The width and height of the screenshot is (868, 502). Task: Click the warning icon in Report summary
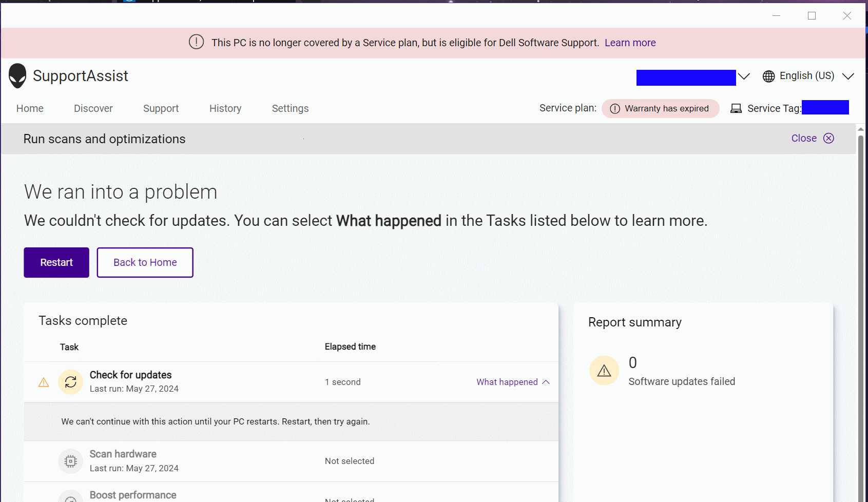[x=604, y=370]
